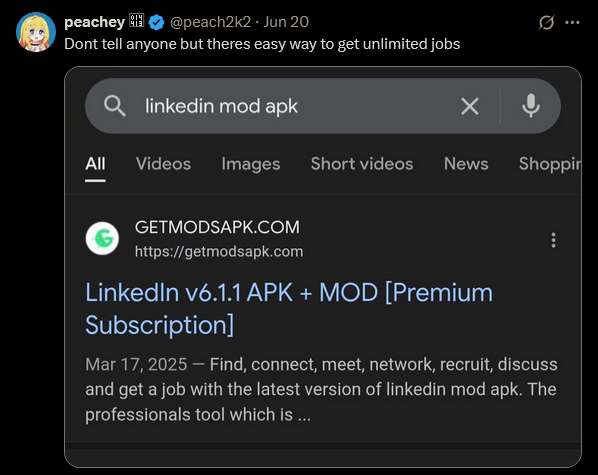Tap the microphone voice search icon
This screenshot has width=598, height=475.
(530, 106)
